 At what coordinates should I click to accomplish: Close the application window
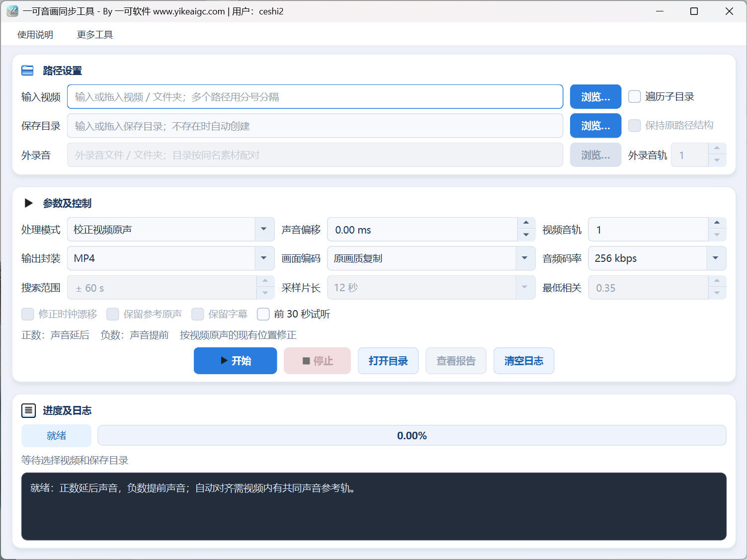pyautogui.click(x=729, y=11)
